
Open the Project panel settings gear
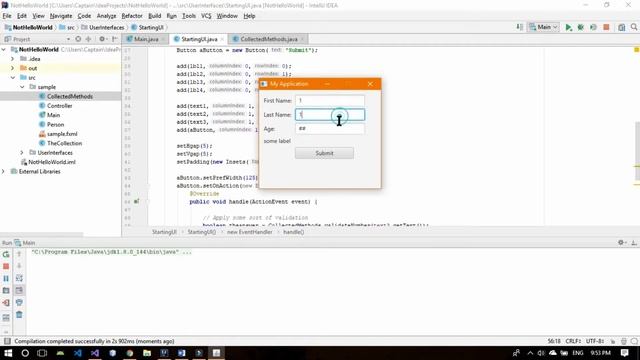click(102, 39)
